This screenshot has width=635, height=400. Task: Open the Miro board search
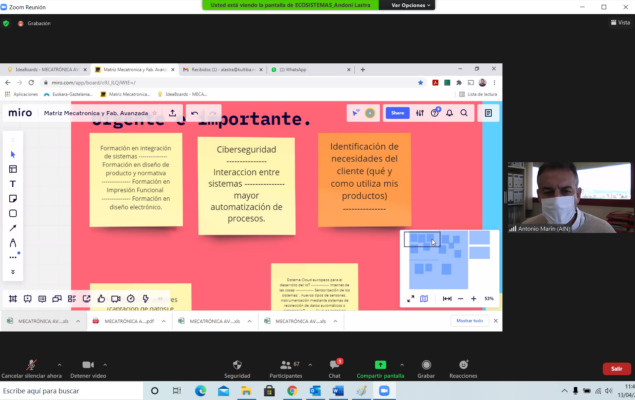point(464,113)
